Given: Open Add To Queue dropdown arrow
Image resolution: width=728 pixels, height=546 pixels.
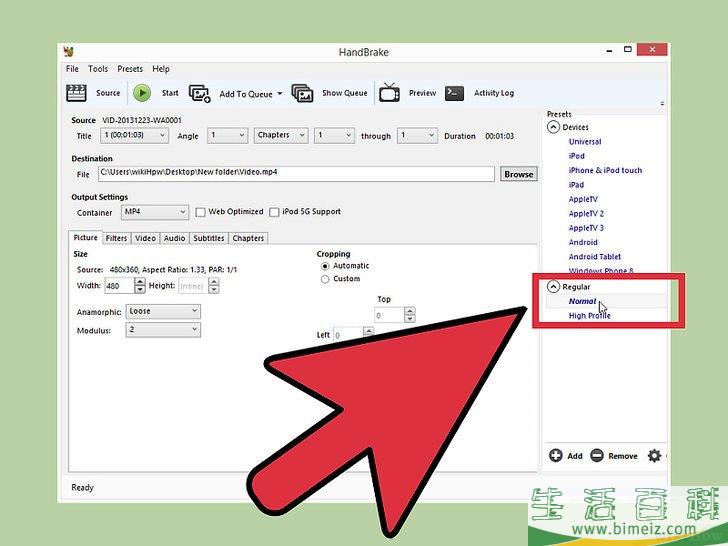Looking at the screenshot, I should point(280,93).
